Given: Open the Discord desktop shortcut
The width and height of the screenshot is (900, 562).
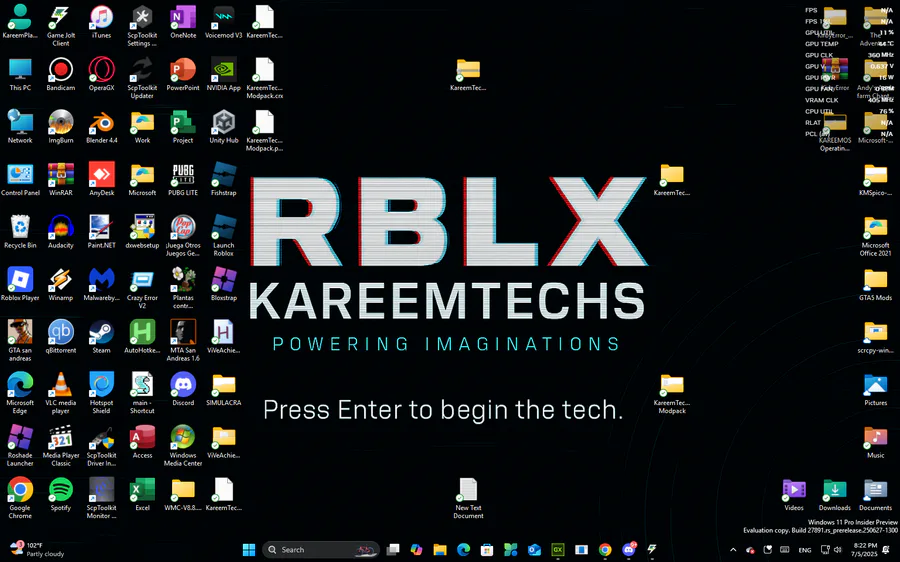Looking at the screenshot, I should pos(183,389).
